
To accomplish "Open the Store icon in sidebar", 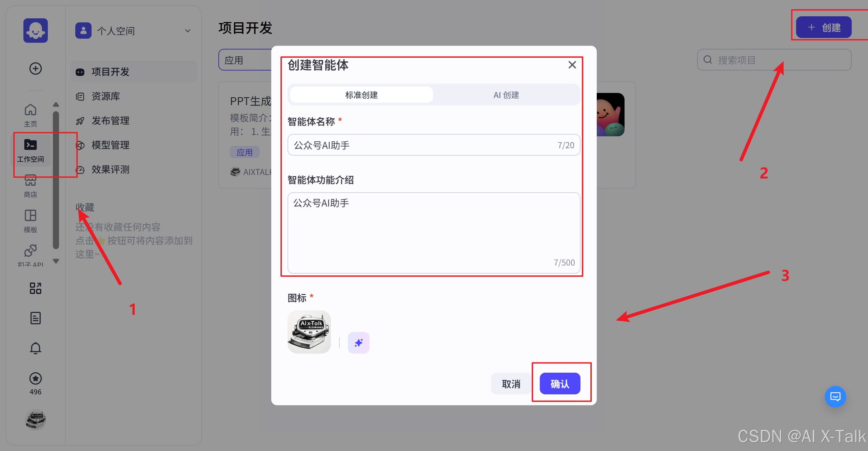I will point(30,185).
